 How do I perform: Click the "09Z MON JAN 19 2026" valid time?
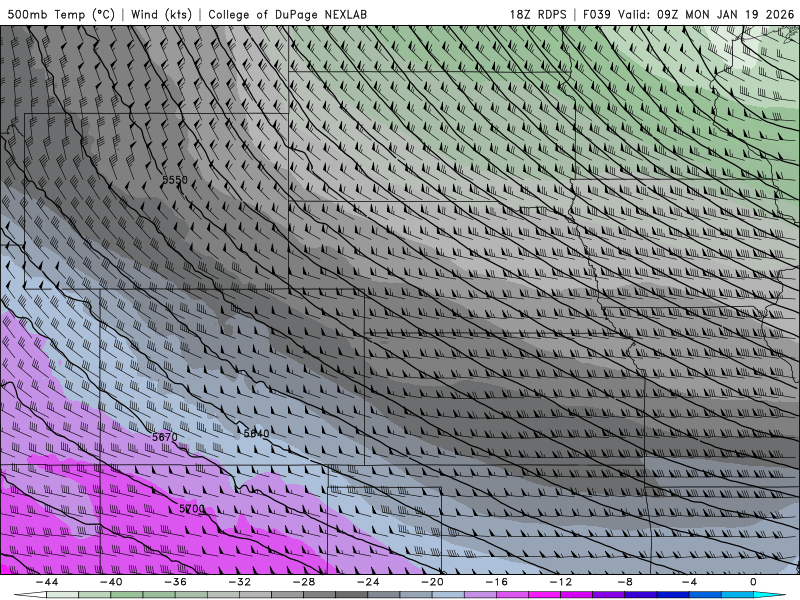pyautogui.click(x=726, y=14)
